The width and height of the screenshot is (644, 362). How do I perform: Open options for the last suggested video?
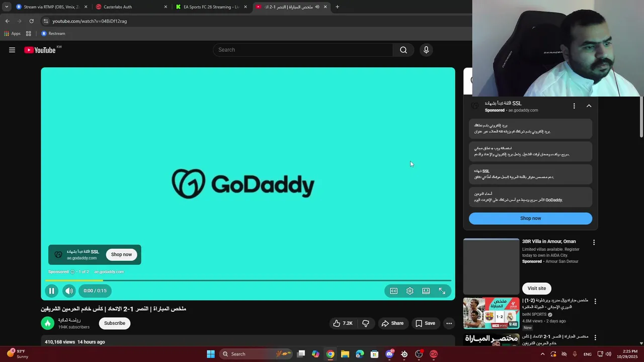pyautogui.click(x=595, y=338)
